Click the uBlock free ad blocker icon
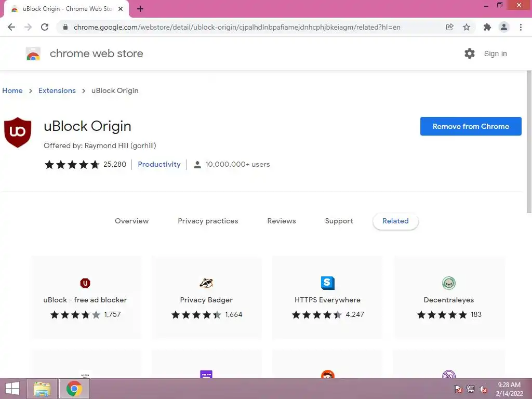532x399 pixels. pyautogui.click(x=85, y=283)
